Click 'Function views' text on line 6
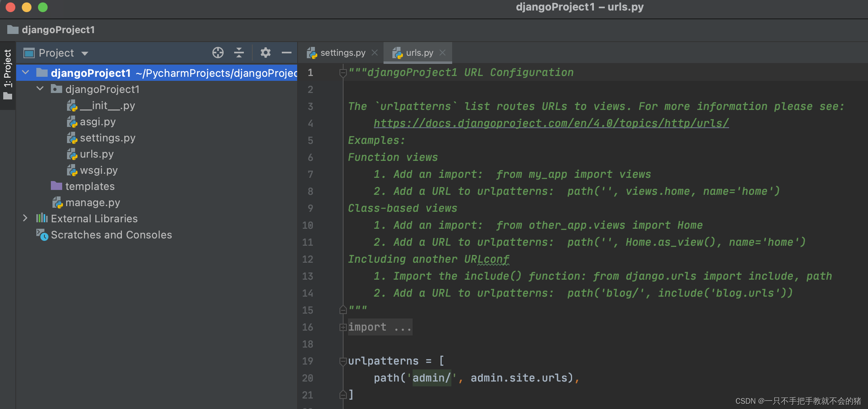The image size is (868, 409). (x=393, y=157)
